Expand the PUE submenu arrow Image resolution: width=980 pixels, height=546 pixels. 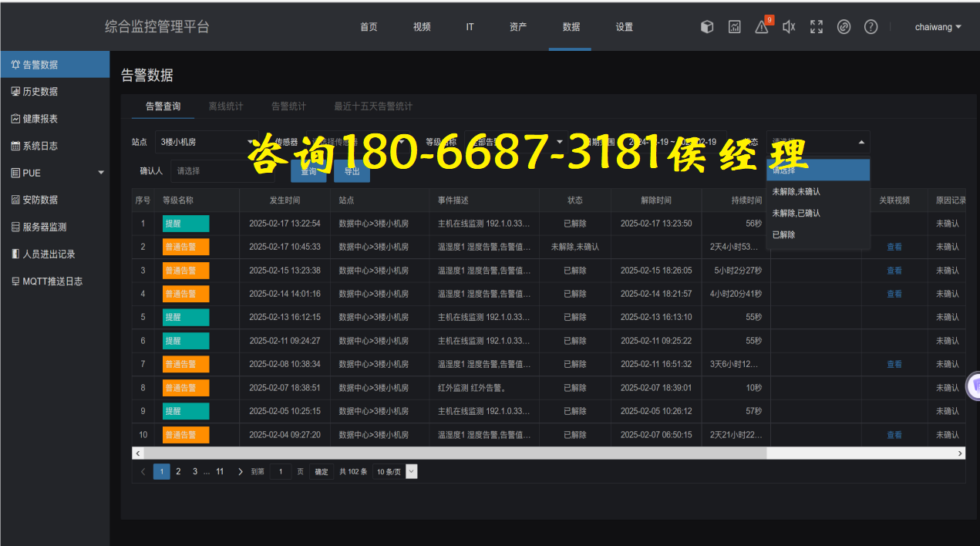pos(101,173)
